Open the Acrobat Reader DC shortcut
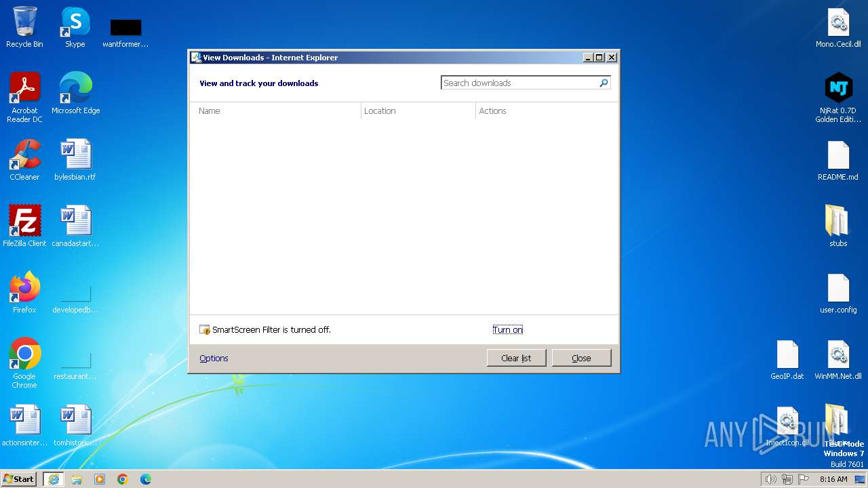 (24, 97)
